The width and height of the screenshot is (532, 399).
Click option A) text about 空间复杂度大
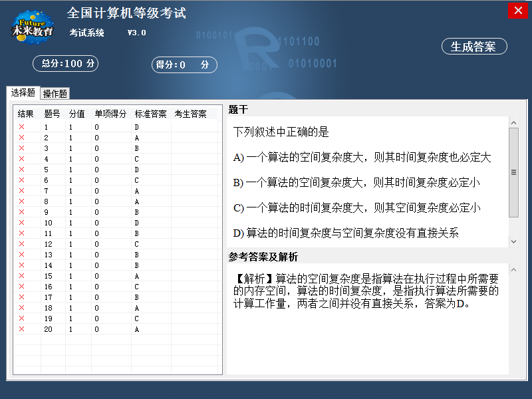tap(362, 157)
